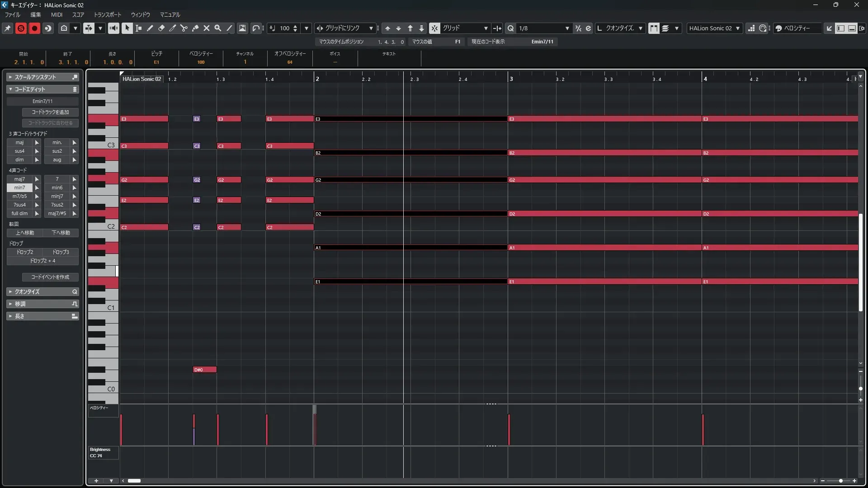This screenshot has height=488, width=868.
Task: Select the Line tool
Action: (229, 28)
